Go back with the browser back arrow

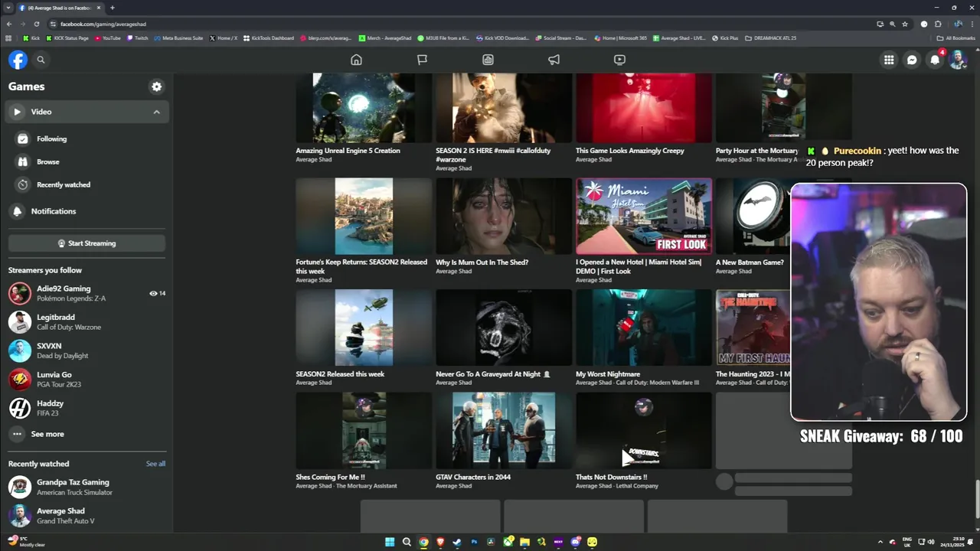8,24
